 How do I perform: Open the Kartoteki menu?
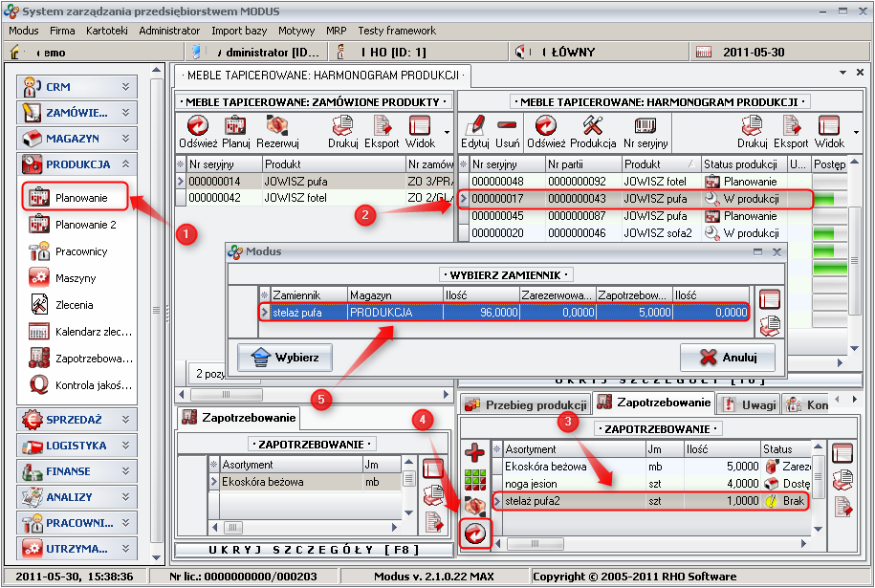tap(105, 31)
